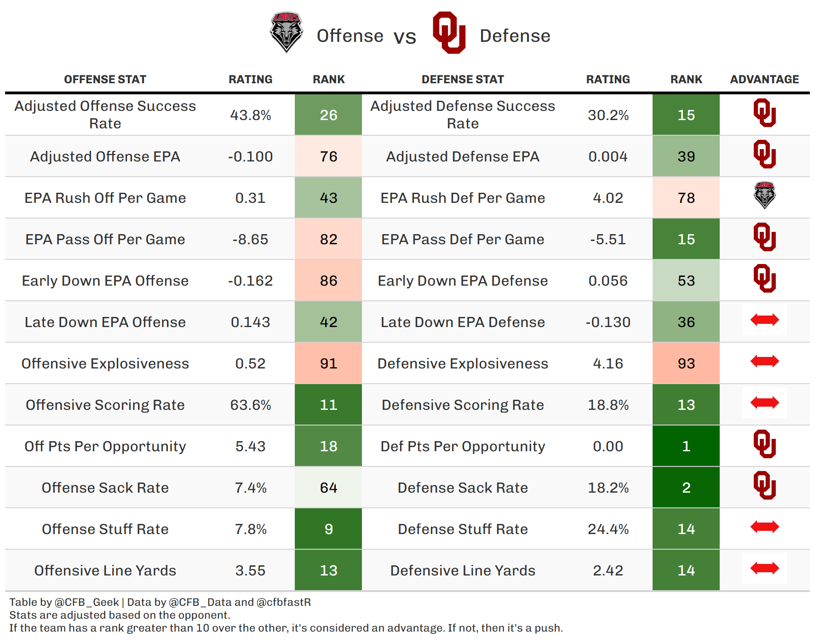Click the rank 9 Offense Stuff Rate cell
The height and width of the screenshot is (644, 814).
click(328, 529)
